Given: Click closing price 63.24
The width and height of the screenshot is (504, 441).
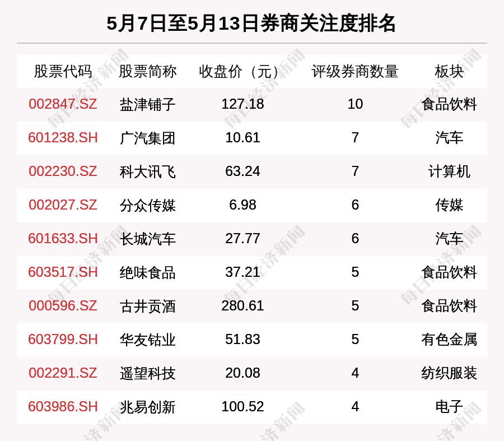Looking at the screenshot, I should 242,171.
